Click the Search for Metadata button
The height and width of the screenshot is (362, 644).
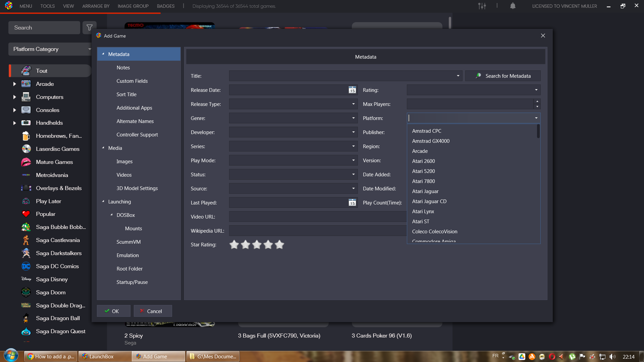coord(503,76)
